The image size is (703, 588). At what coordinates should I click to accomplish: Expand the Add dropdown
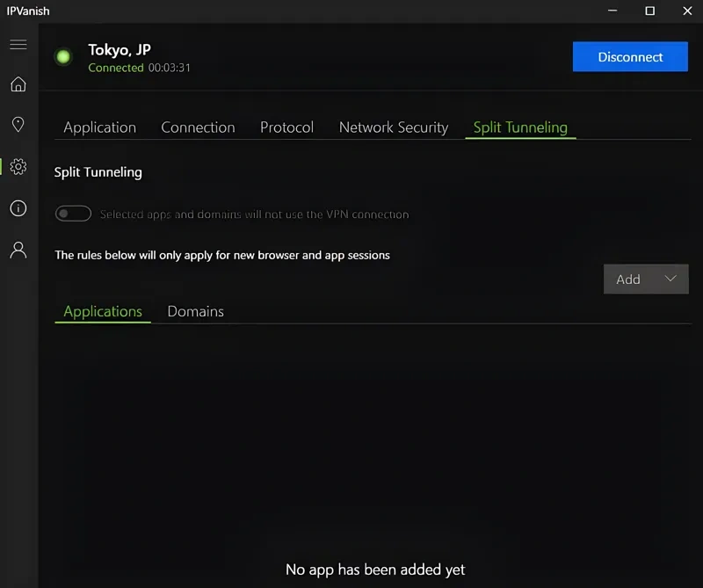click(x=646, y=279)
